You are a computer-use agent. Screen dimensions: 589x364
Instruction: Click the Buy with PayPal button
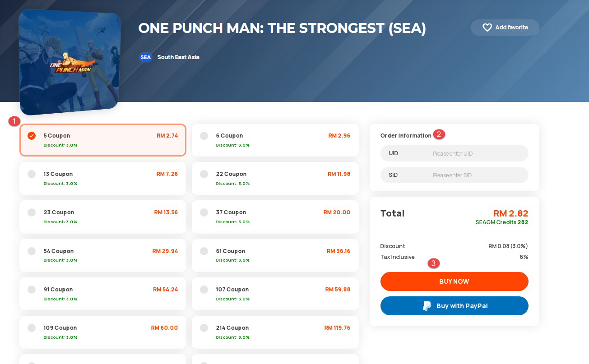[x=454, y=306]
